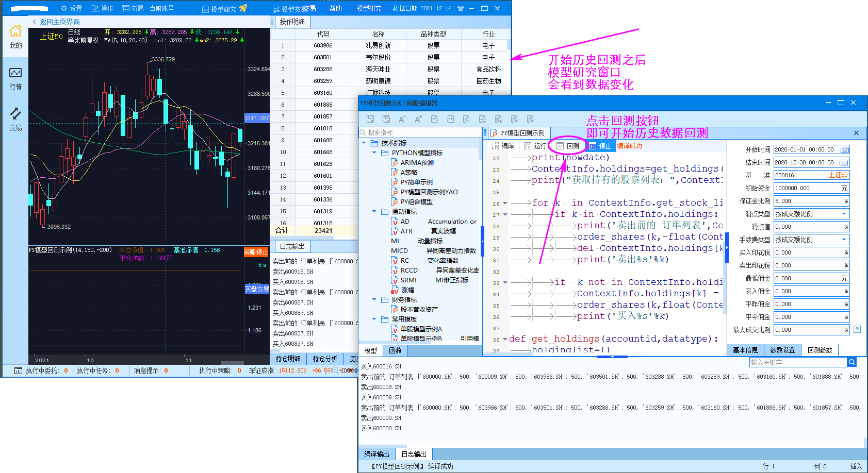Click the help question-mark icon beside 最大成交比例

[x=857, y=329]
